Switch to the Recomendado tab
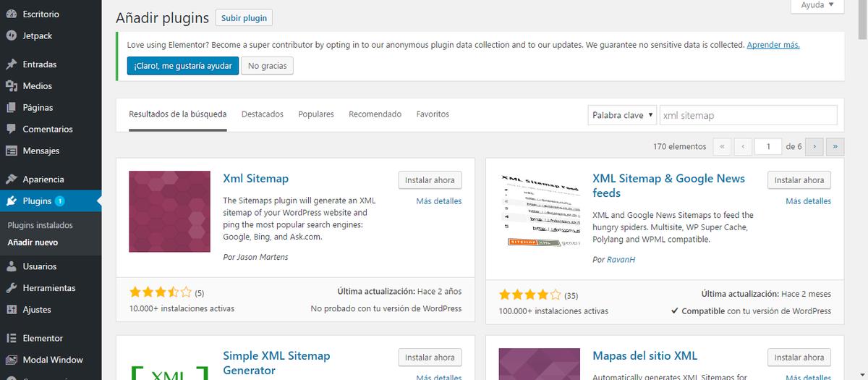This screenshot has height=380, width=868. [x=375, y=114]
